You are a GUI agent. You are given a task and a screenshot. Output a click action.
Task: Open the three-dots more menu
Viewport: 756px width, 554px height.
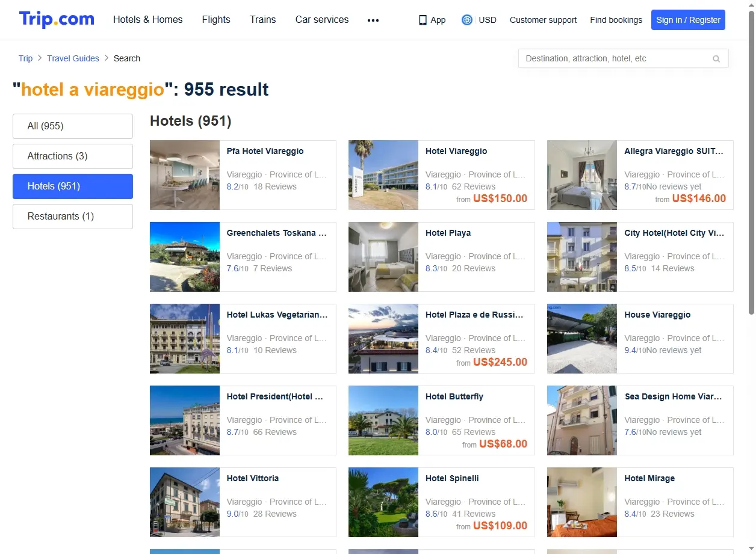click(373, 20)
